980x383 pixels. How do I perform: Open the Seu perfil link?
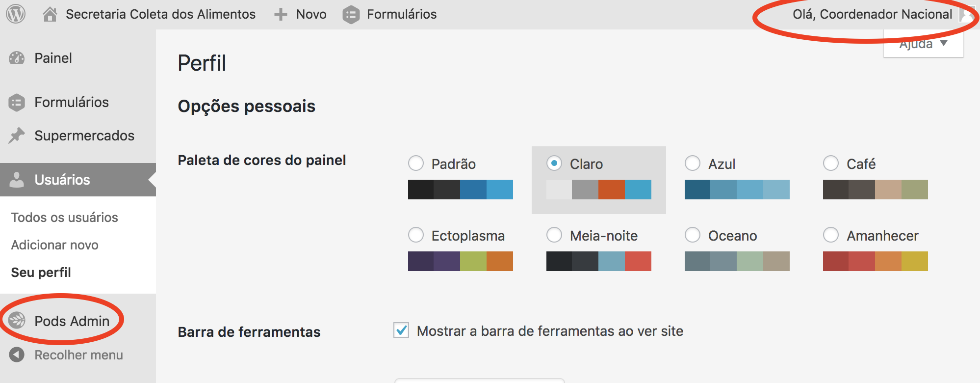point(41,273)
